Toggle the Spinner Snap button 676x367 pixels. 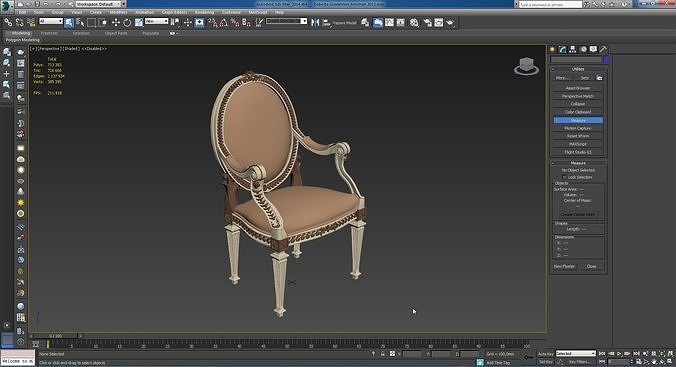(246, 22)
